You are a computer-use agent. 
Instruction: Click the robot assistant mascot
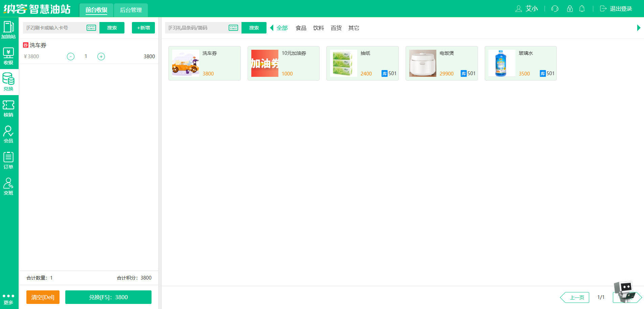(624, 291)
